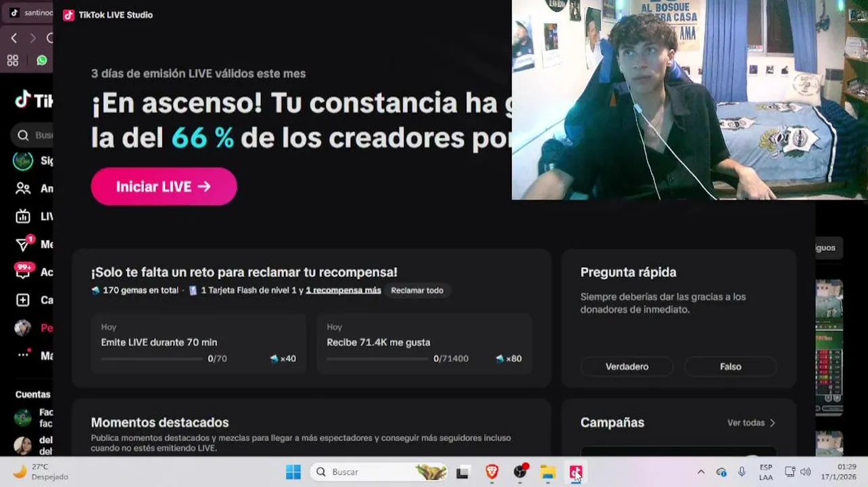Screen dimensions: 868x487
Task: Open the LIVE sidebar icon
Action: click(23, 216)
